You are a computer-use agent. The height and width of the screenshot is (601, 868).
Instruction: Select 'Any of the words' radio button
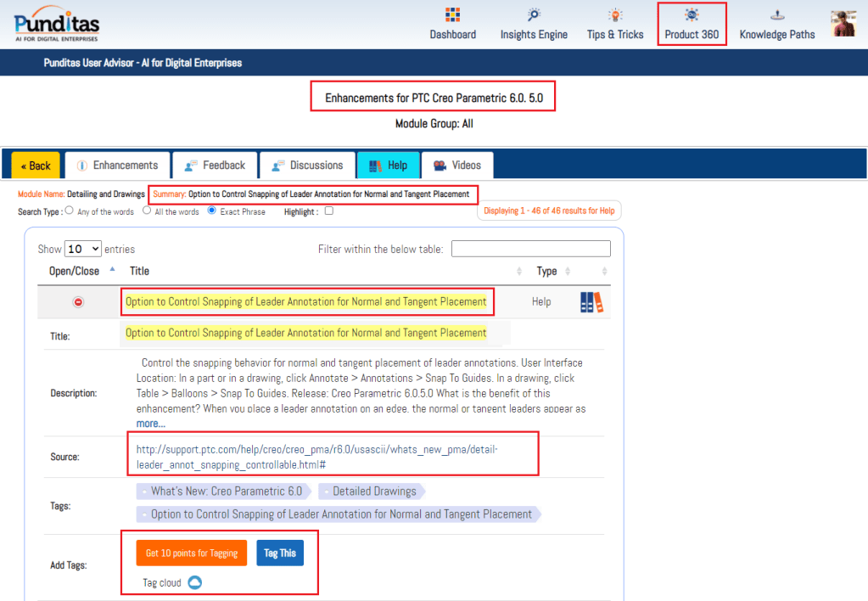coord(70,211)
